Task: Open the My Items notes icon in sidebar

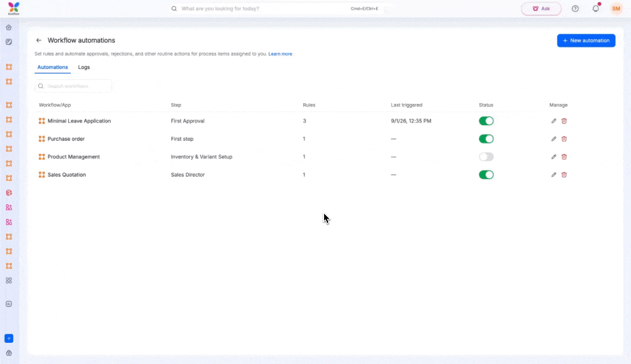Action: (x=9, y=42)
